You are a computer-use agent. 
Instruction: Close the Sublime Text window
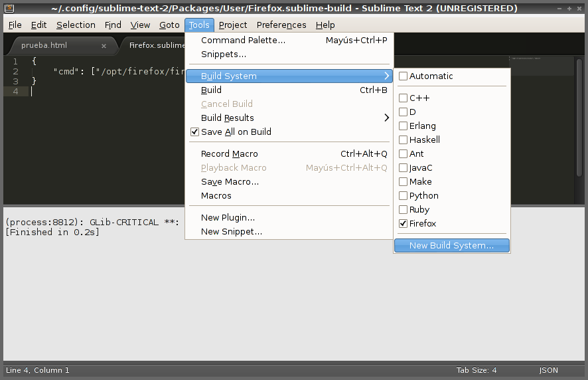[579, 8]
